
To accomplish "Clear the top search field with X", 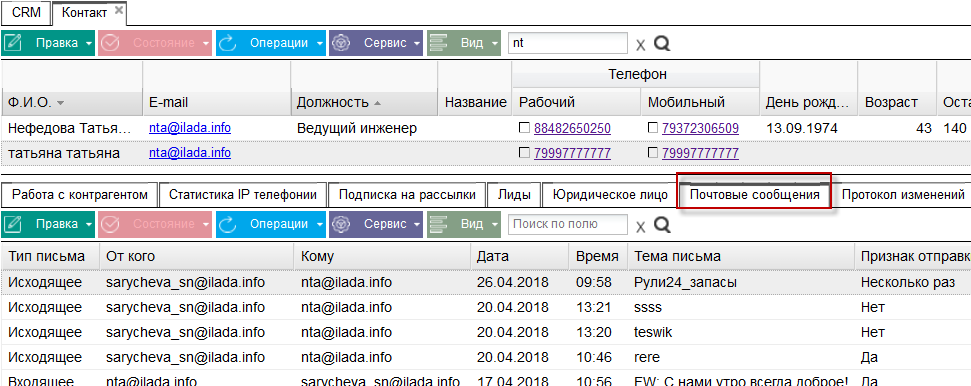I will click(641, 45).
